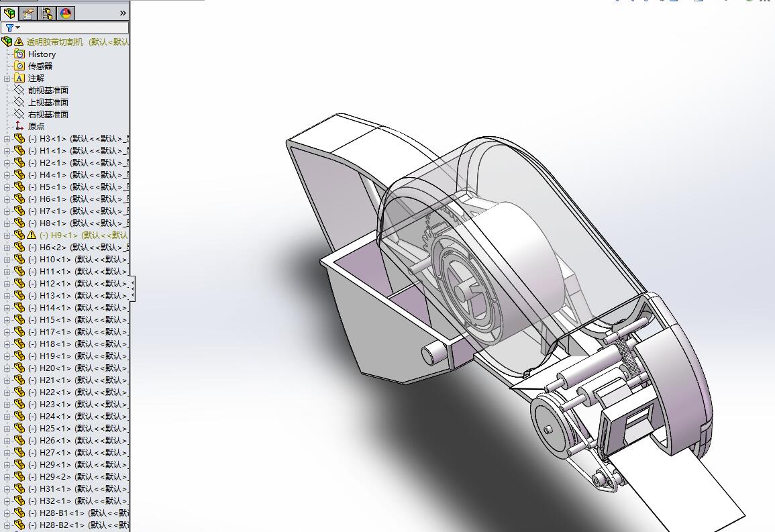Expand the H7<1> component node
The height and width of the screenshot is (532, 775).
click(x=7, y=211)
